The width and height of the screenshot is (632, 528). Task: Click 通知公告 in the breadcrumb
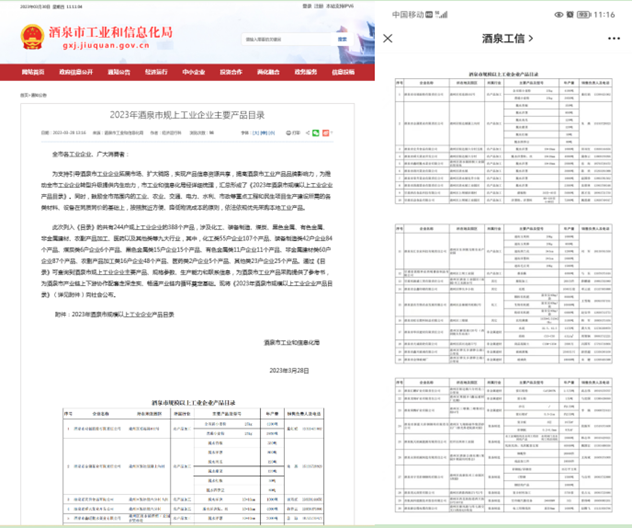point(39,95)
